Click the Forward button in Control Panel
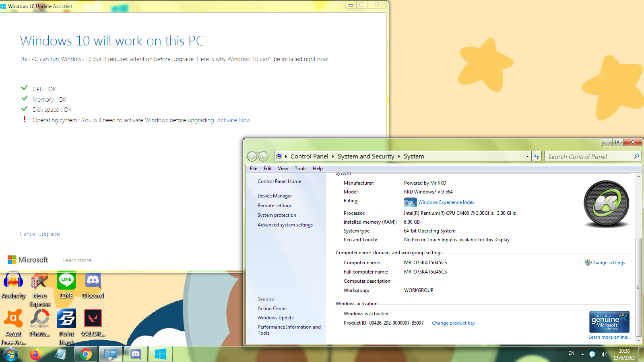The image size is (644, 362). [x=263, y=156]
